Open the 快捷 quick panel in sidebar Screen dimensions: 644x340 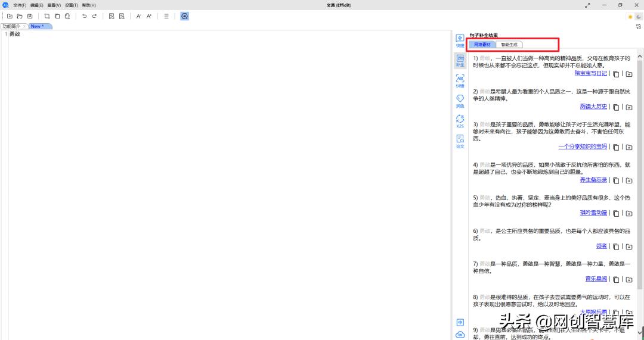pos(460,40)
